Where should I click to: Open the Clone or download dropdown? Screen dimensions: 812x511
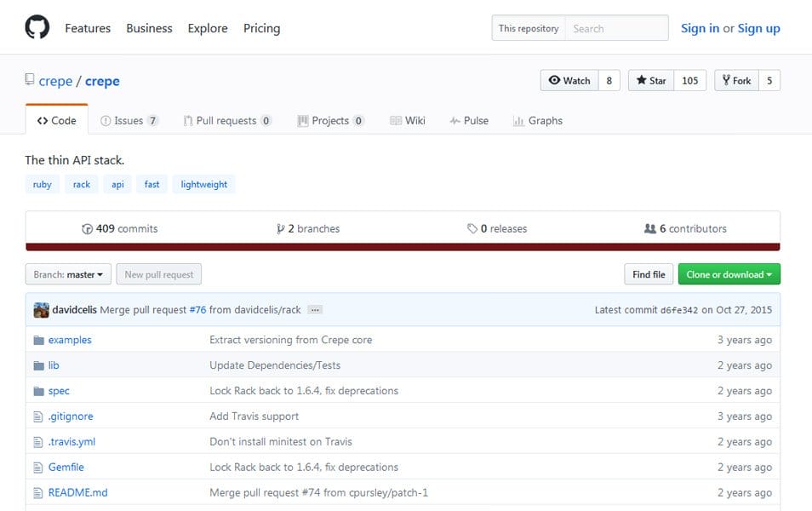pos(729,274)
